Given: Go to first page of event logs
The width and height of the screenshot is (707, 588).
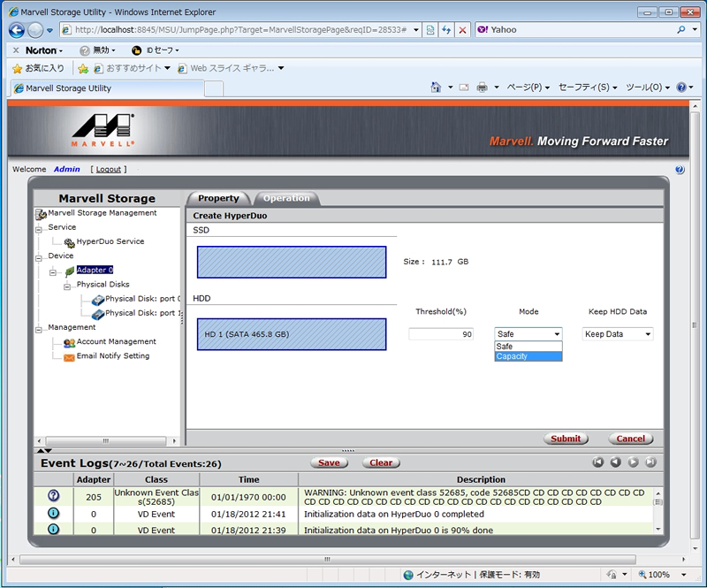Looking at the screenshot, I should [598, 462].
